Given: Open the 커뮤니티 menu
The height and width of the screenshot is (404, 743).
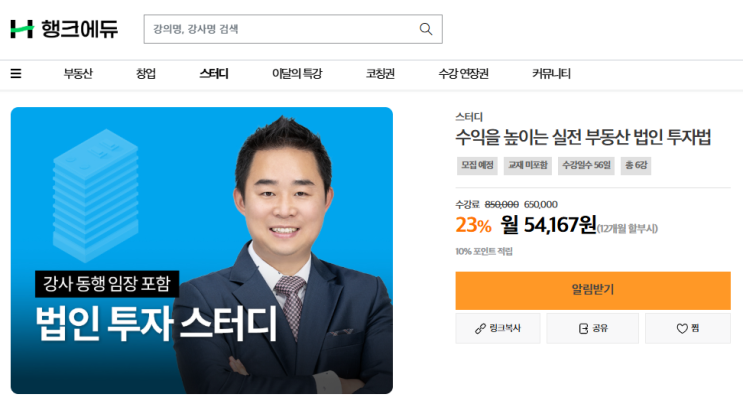Looking at the screenshot, I should pos(551,73).
